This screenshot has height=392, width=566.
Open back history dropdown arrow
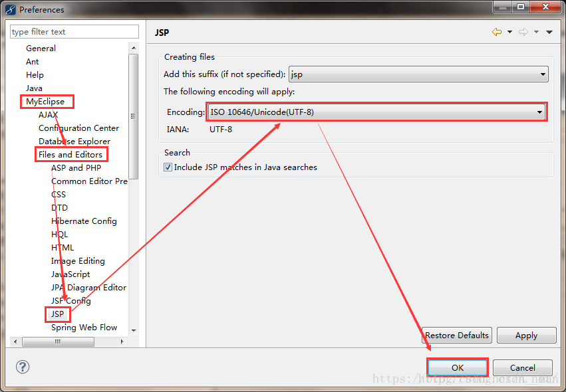509,32
